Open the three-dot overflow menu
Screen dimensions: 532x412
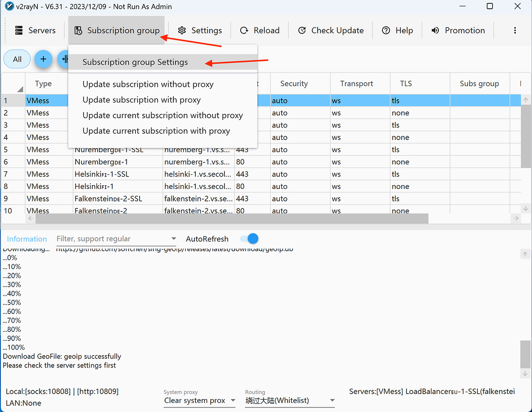pos(515,30)
